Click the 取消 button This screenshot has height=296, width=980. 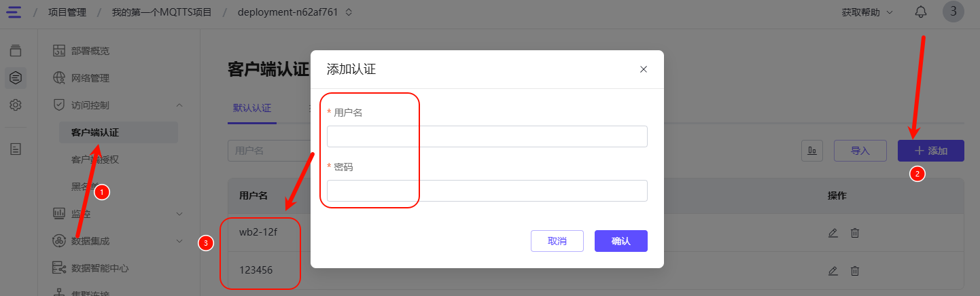point(557,241)
